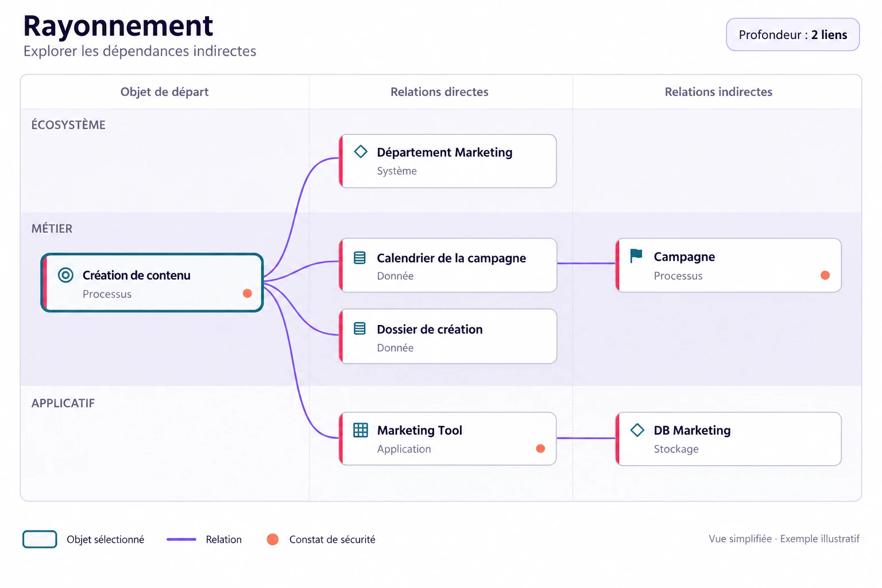Open the Profondeur : 2 liens selector
Viewport: 882px width, 588px height.
[793, 34]
